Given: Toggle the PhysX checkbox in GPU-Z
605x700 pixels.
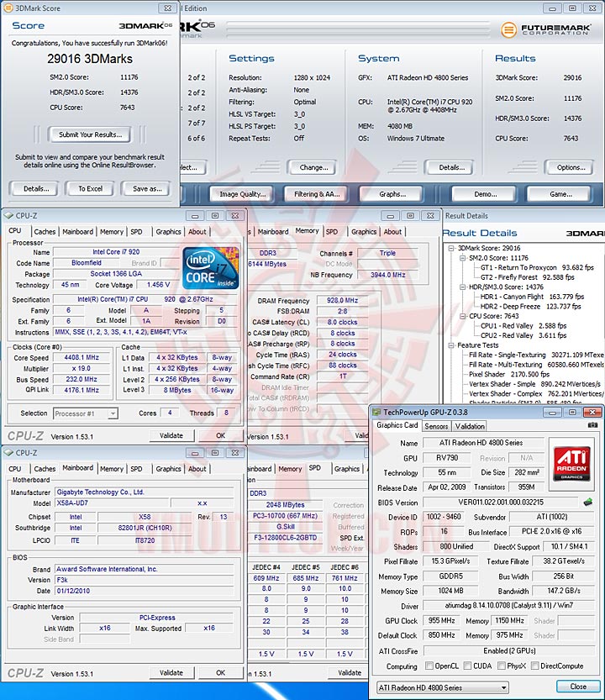Looking at the screenshot, I should [x=502, y=666].
